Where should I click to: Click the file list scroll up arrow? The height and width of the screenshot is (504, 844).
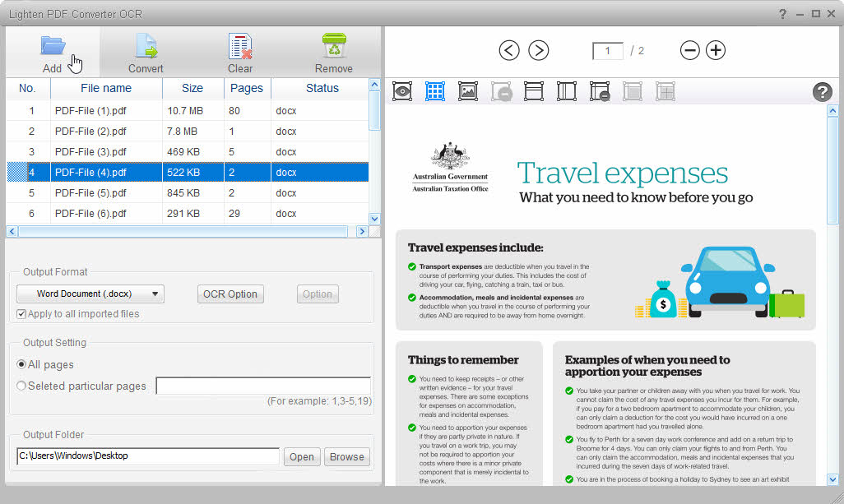pos(374,85)
